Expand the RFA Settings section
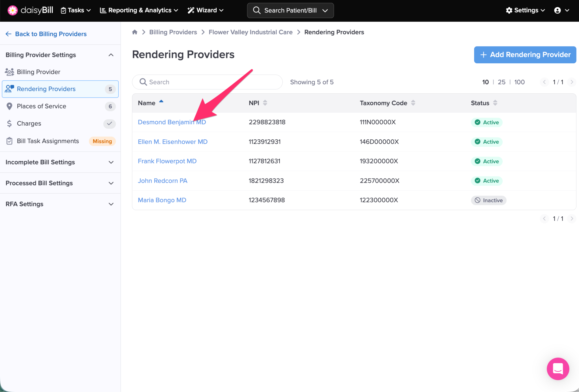Viewport: 579px width, 392px height. tap(111, 204)
